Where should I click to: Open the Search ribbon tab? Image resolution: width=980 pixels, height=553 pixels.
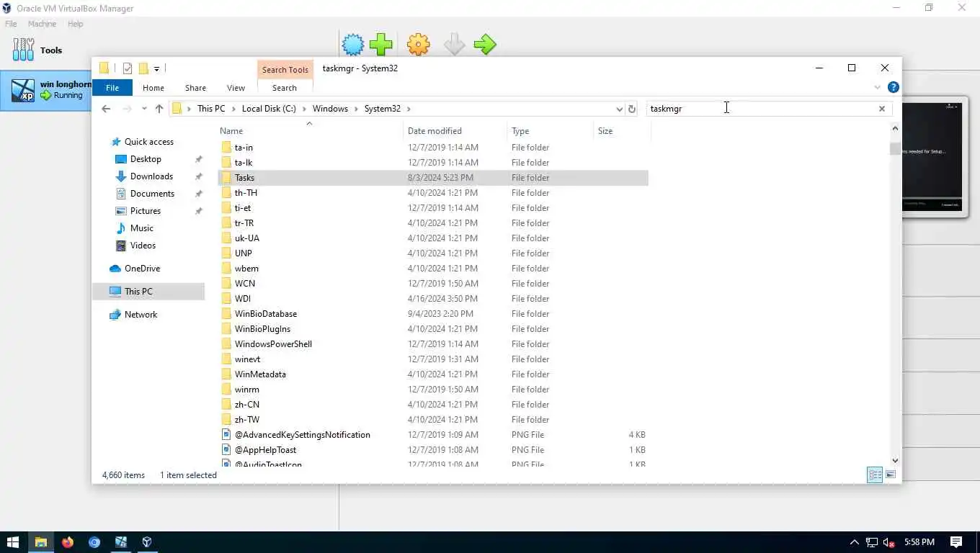click(x=285, y=88)
